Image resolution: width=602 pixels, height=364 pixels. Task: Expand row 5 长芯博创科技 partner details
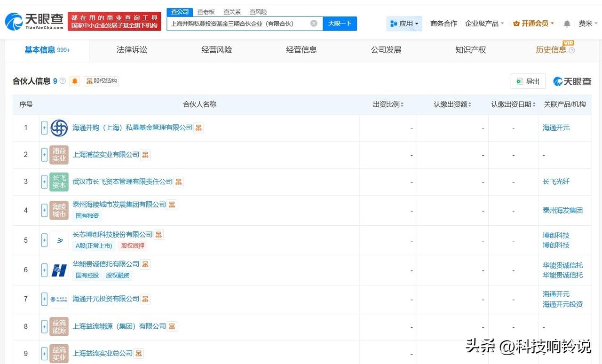point(45,240)
